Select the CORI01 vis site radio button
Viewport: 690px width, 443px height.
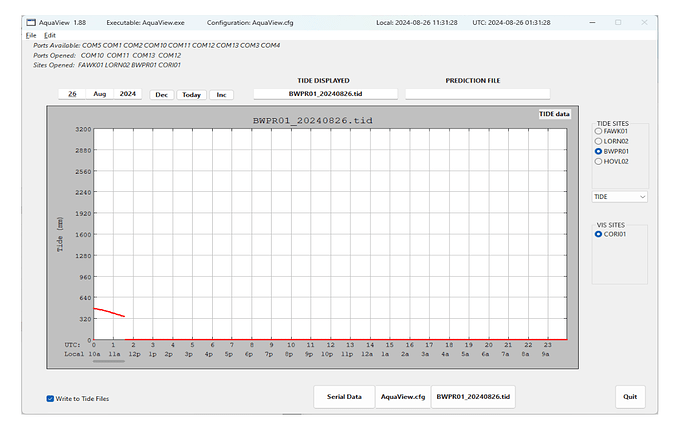click(598, 234)
